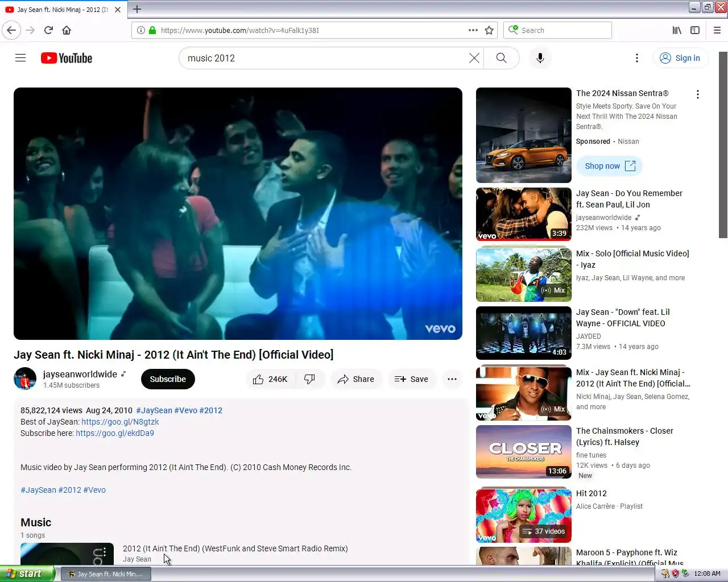The height and width of the screenshot is (582, 728).
Task: Clear the search box with the X icon
Action: point(474,58)
